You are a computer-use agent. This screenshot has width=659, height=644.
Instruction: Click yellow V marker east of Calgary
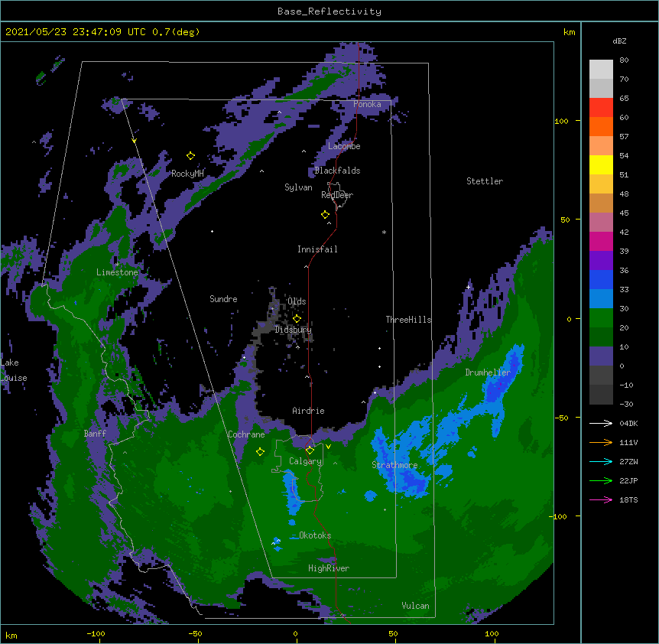tap(328, 447)
